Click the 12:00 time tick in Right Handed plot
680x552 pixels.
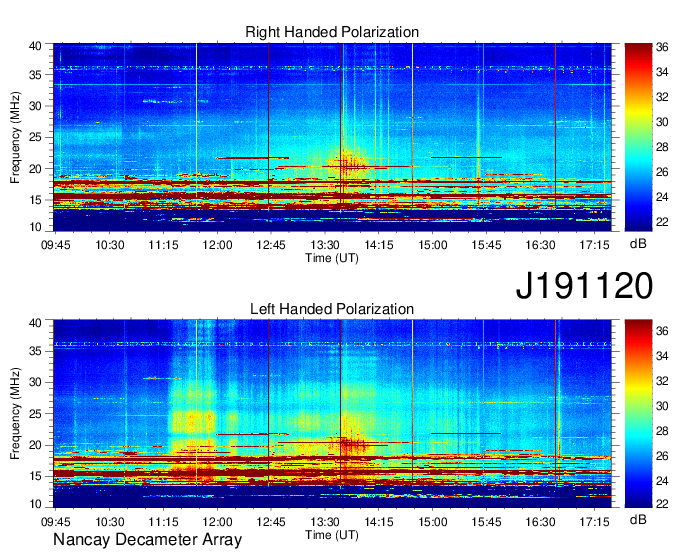[x=217, y=245]
